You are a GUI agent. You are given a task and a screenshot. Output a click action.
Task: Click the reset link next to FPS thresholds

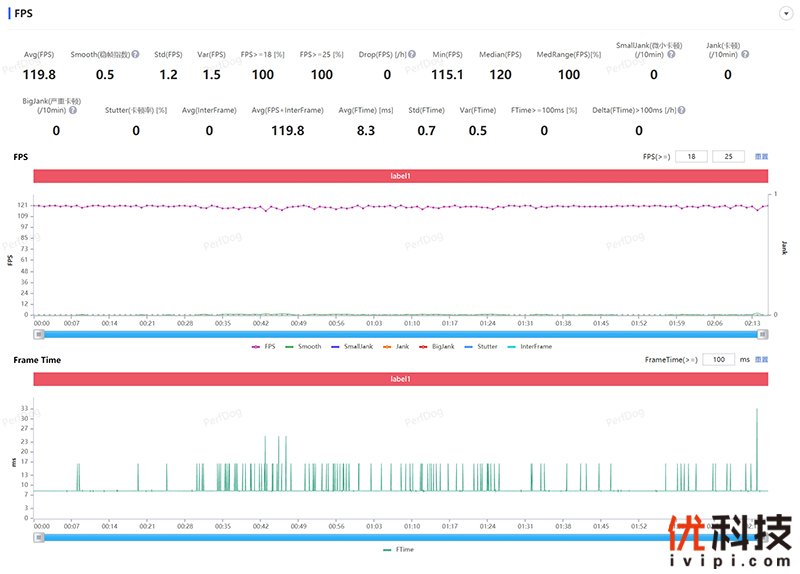click(761, 157)
